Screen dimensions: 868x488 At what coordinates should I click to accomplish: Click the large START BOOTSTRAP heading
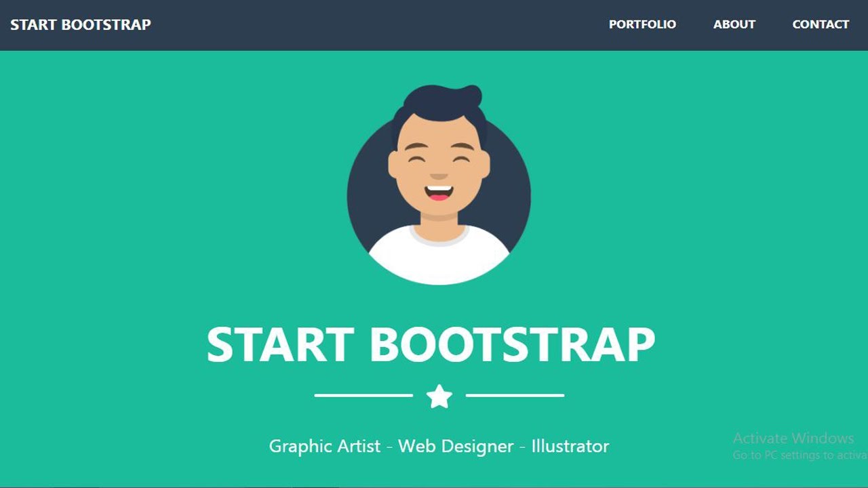431,344
